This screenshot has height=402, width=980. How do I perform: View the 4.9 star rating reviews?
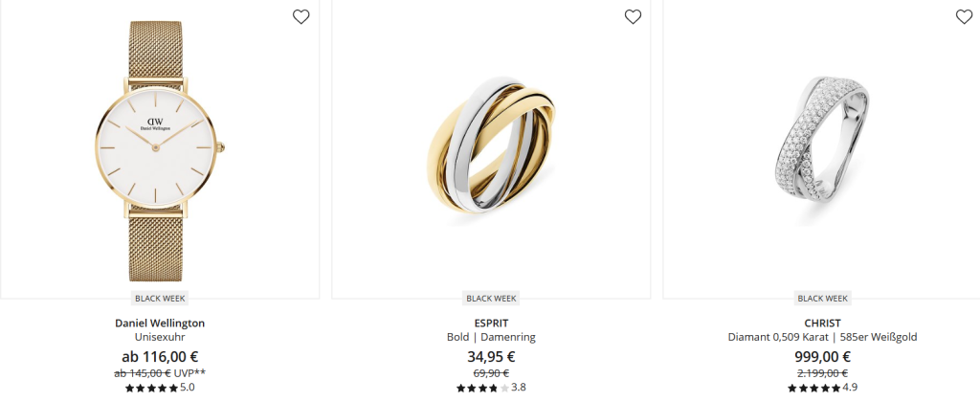click(x=823, y=388)
